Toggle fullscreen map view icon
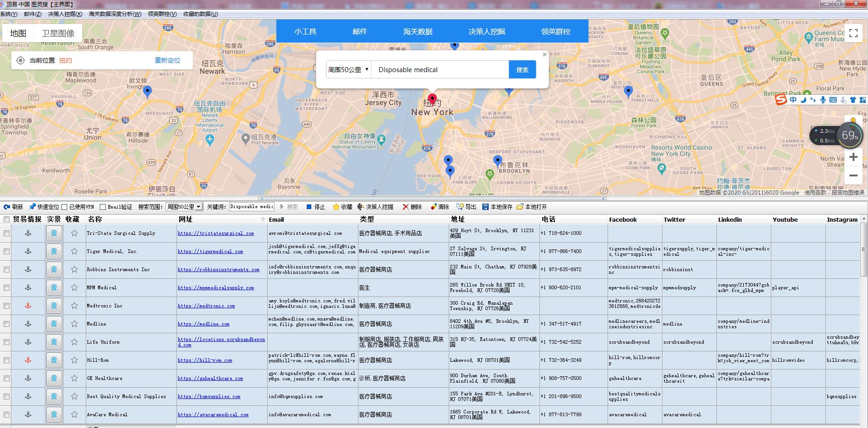The width and height of the screenshot is (868, 428). pyautogui.click(x=853, y=33)
